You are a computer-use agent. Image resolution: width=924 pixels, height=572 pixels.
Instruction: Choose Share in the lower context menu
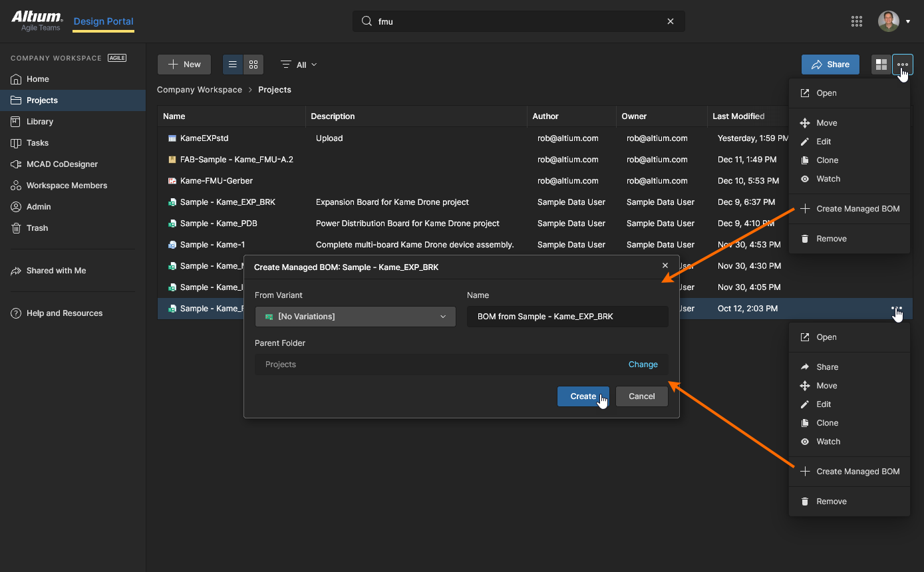[827, 367]
